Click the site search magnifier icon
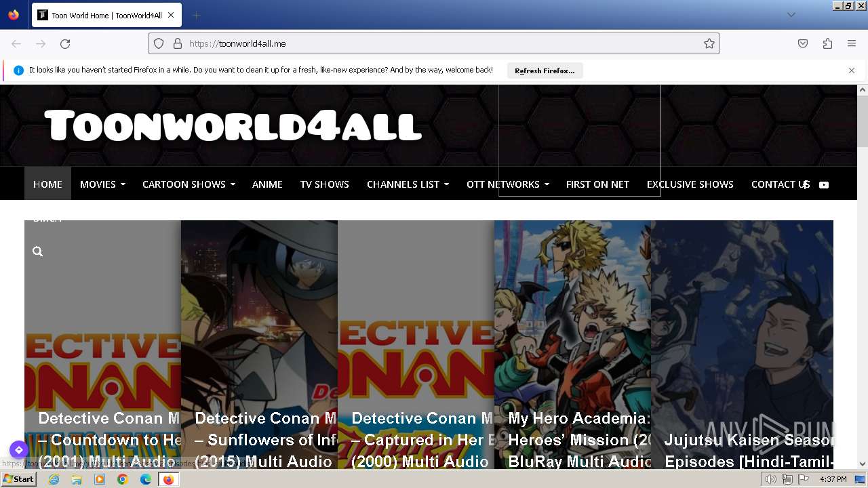Viewport: 868px width, 488px height. pyautogui.click(x=37, y=251)
